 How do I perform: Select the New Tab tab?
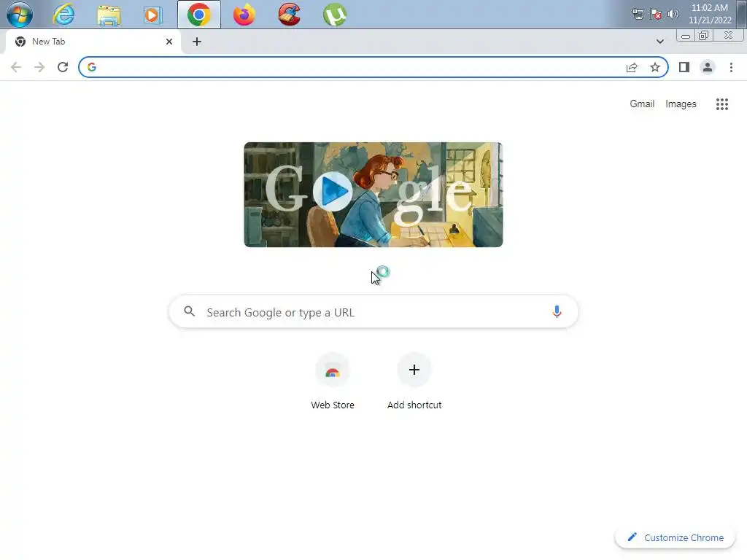click(93, 42)
